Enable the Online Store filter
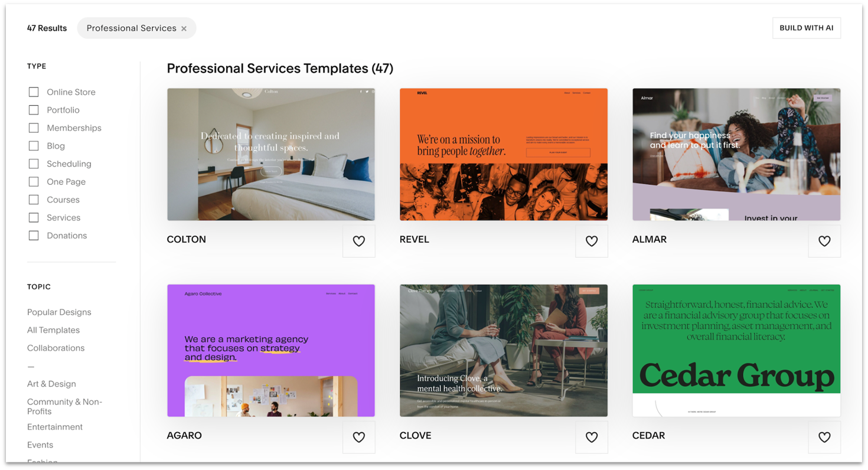Viewport: 868px width, 470px height. (x=34, y=92)
